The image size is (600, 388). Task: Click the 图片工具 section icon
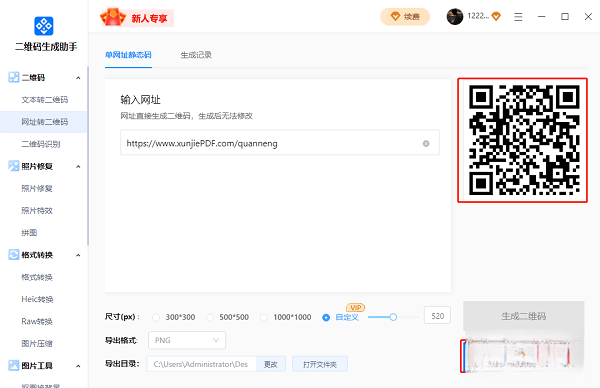[x=14, y=365]
